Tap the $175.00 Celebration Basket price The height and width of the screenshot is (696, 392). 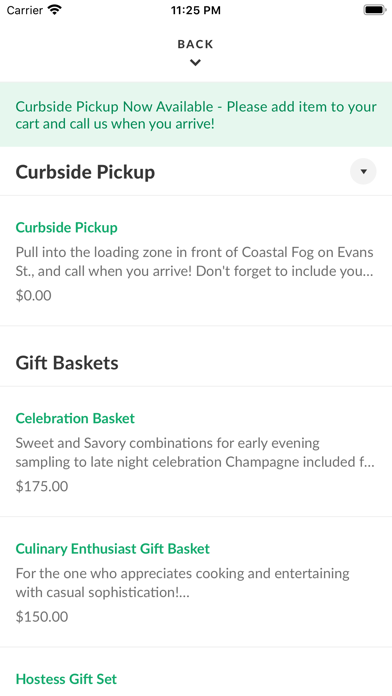[x=42, y=486]
